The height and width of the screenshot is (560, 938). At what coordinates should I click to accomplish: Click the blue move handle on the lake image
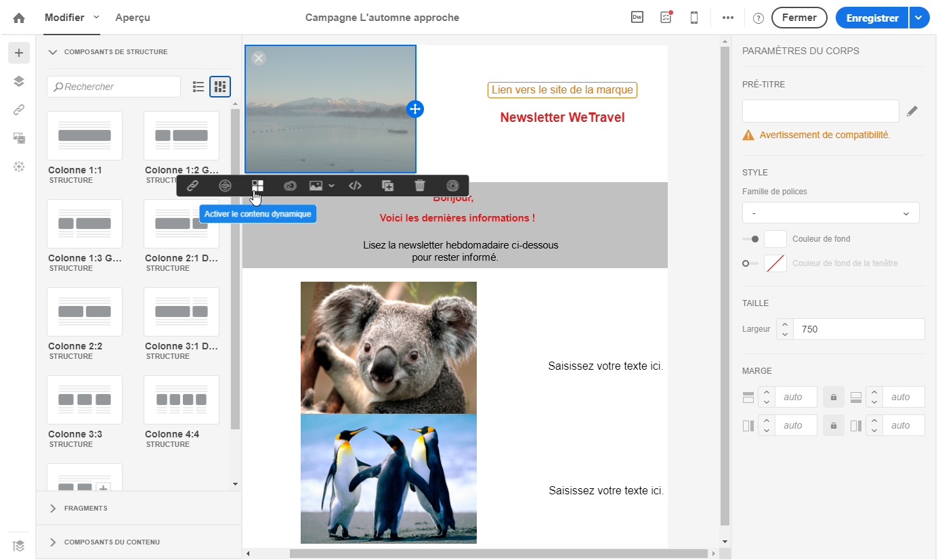point(415,108)
